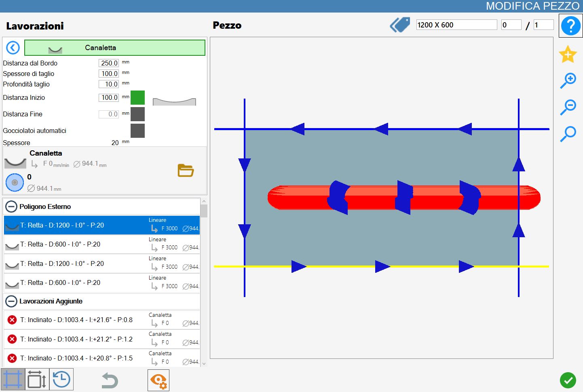Confirm with the green checkmark button
Viewport: 583px width, 392px height.
point(568,380)
